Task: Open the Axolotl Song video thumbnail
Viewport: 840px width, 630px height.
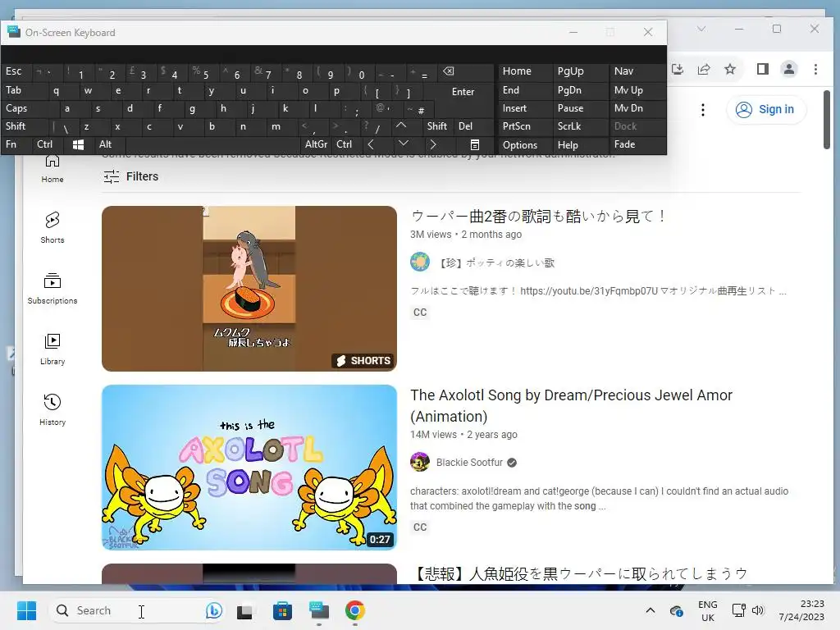Action: [x=249, y=467]
